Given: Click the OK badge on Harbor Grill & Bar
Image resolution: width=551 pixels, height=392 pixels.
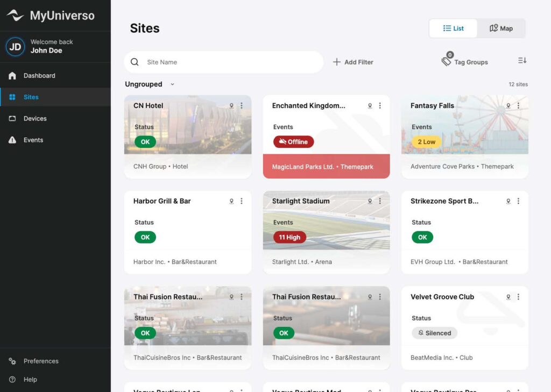Looking at the screenshot, I should pyautogui.click(x=145, y=238).
